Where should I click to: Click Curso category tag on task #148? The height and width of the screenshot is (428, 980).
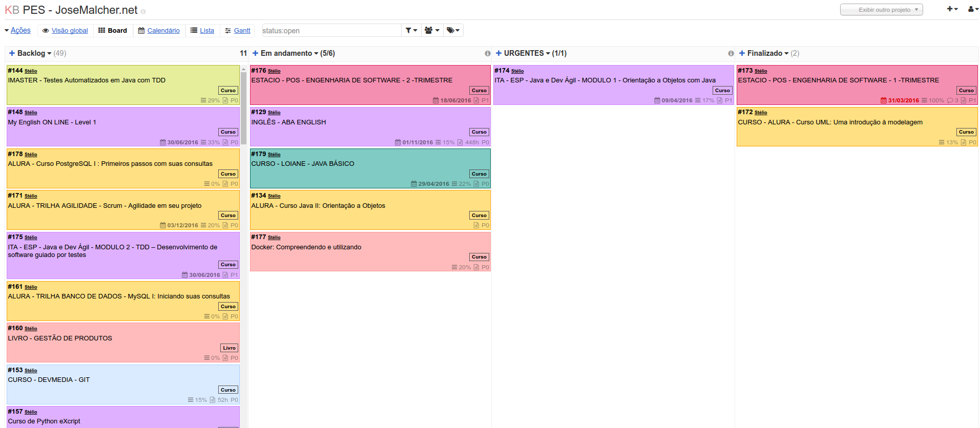(228, 132)
